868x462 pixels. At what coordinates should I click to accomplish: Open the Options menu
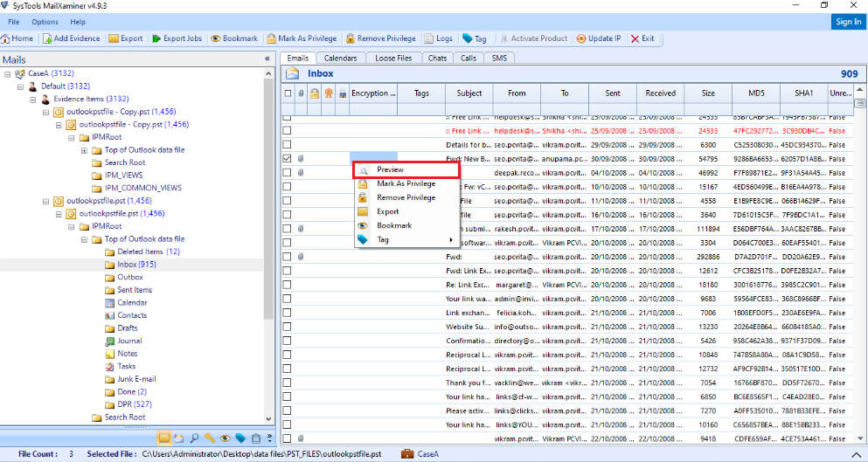click(45, 22)
